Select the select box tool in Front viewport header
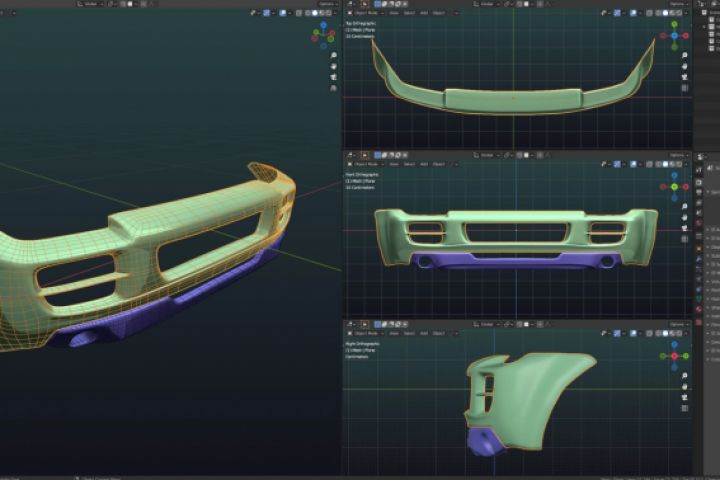Viewport: 720px width, 480px height. tap(377, 155)
